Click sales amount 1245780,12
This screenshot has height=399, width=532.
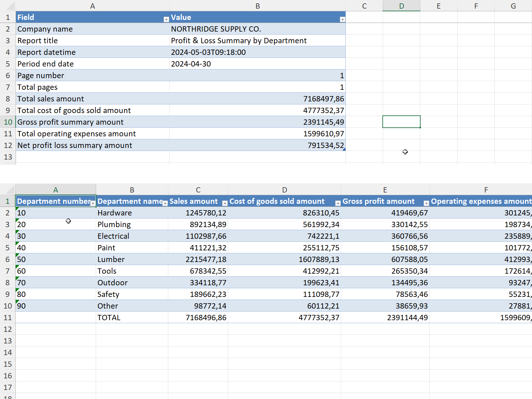click(x=198, y=213)
